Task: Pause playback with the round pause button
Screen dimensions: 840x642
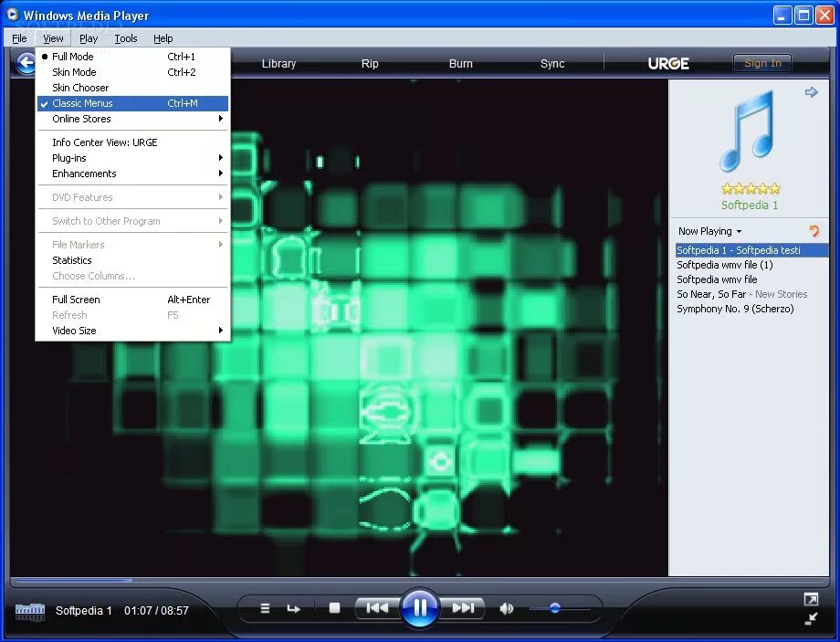Action: click(x=420, y=607)
